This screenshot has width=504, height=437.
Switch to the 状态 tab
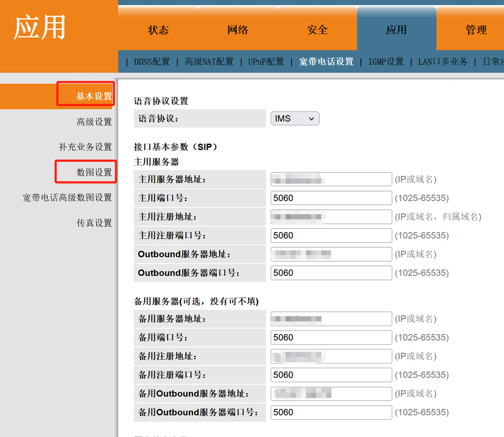point(158,30)
